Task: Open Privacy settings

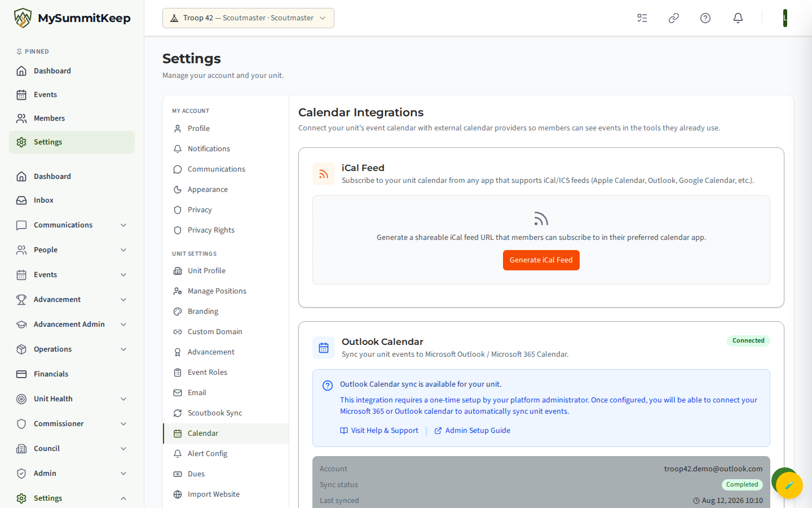Action: click(x=226, y=210)
